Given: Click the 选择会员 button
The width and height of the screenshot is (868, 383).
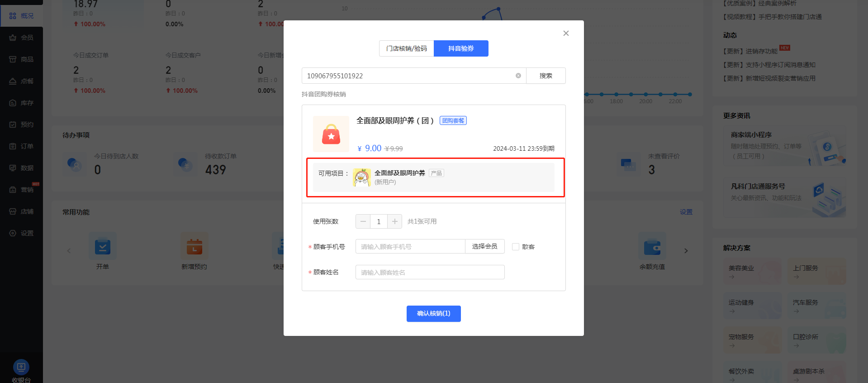Looking at the screenshot, I should pos(485,246).
